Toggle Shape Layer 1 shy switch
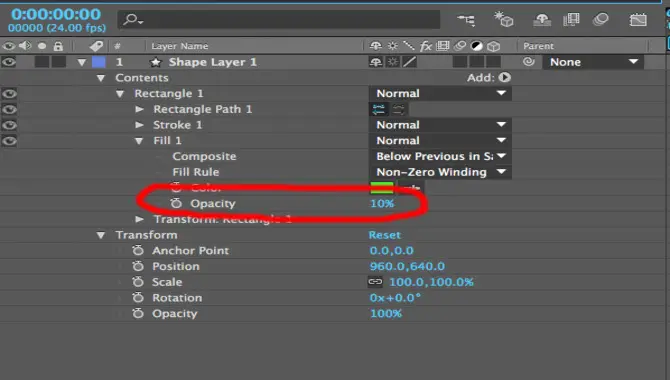This screenshot has height=380, width=670. click(376, 62)
